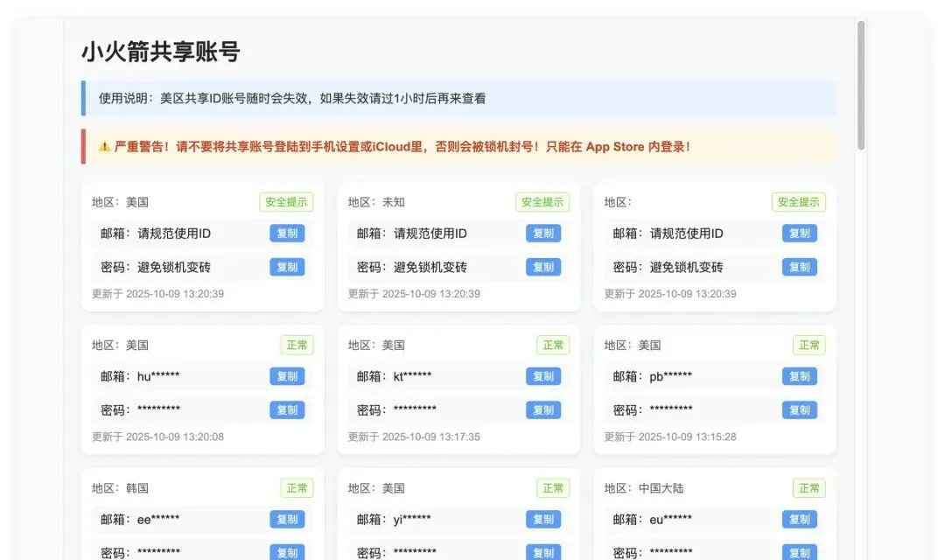Click 避免锁机变砖 in the 地区:未知 card

tap(430, 267)
